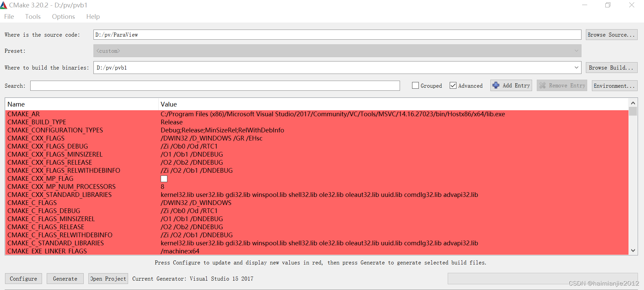644x290 pixels.
Task: Select CMAKE_CXX_MP_NUM_PROCESSORS entry
Action: tap(62, 187)
